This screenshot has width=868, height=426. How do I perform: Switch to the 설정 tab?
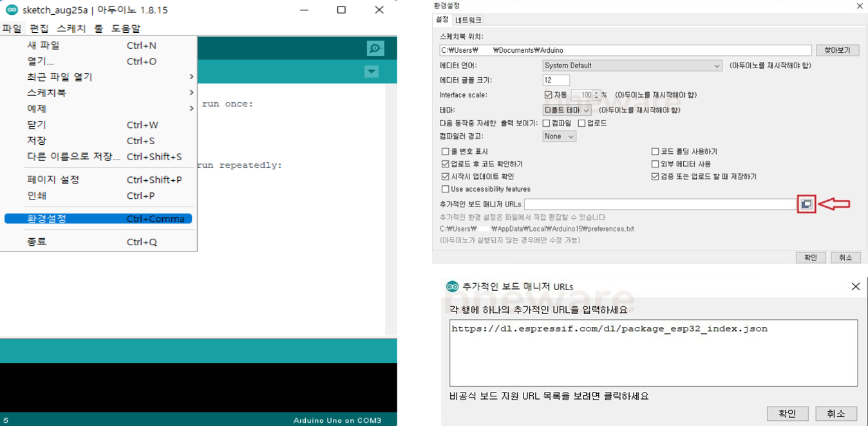click(x=442, y=20)
